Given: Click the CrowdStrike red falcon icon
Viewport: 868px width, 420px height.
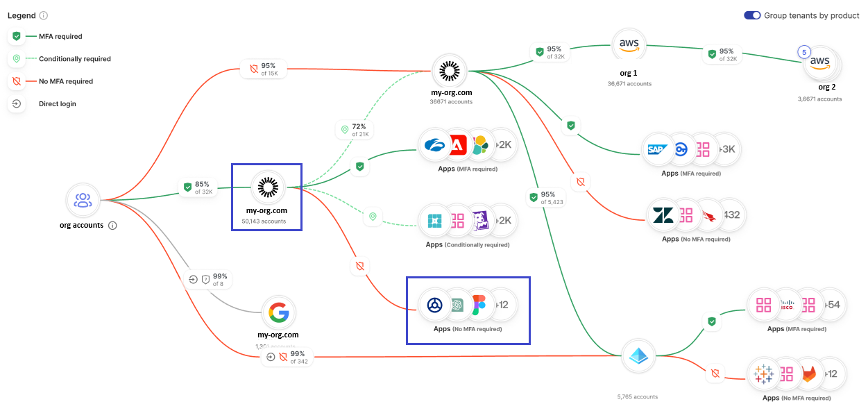Looking at the screenshot, I should pos(708,215).
